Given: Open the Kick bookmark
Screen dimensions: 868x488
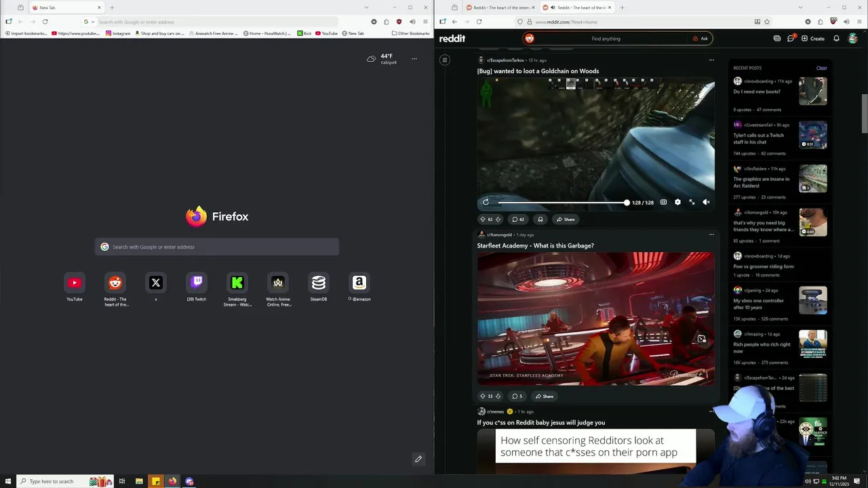Looking at the screenshot, I should pos(304,33).
